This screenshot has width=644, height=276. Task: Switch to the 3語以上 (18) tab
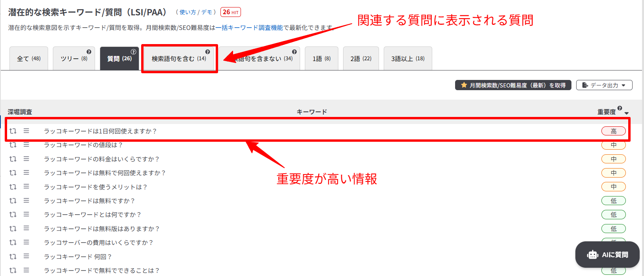click(x=407, y=59)
